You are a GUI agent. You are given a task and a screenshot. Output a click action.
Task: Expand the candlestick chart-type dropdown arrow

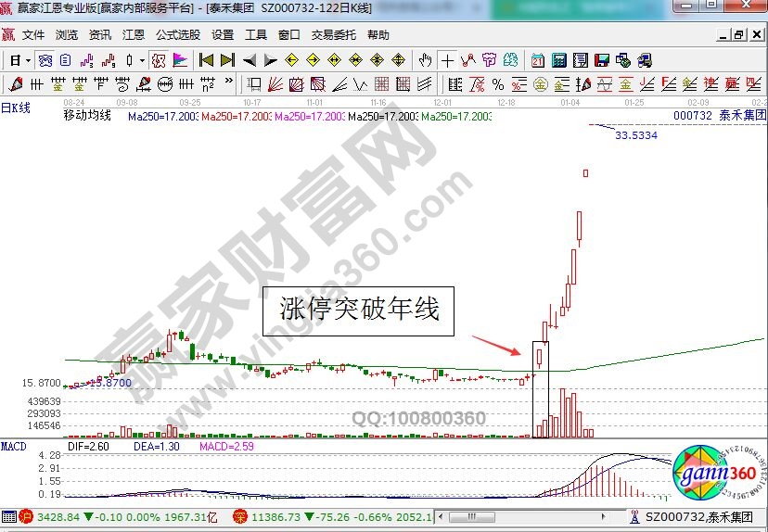(x=141, y=60)
